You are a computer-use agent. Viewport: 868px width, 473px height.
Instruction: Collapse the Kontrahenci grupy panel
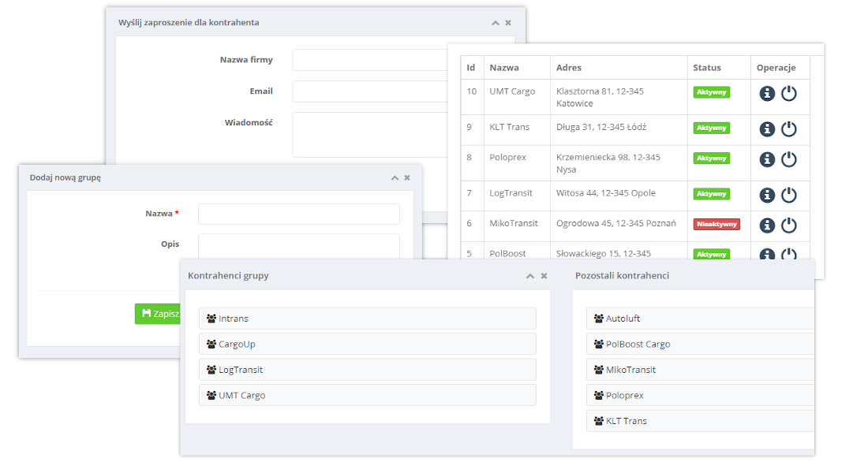pyautogui.click(x=530, y=277)
